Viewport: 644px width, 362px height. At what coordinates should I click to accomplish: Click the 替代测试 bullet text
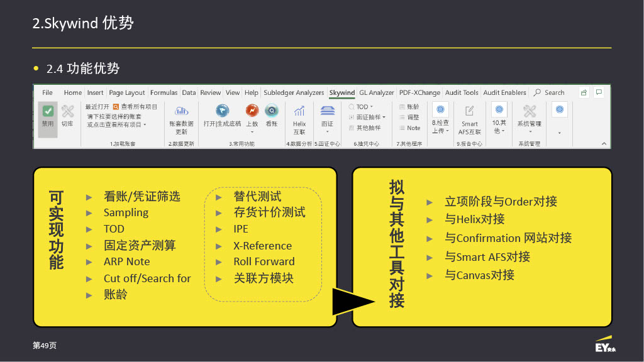(x=257, y=196)
